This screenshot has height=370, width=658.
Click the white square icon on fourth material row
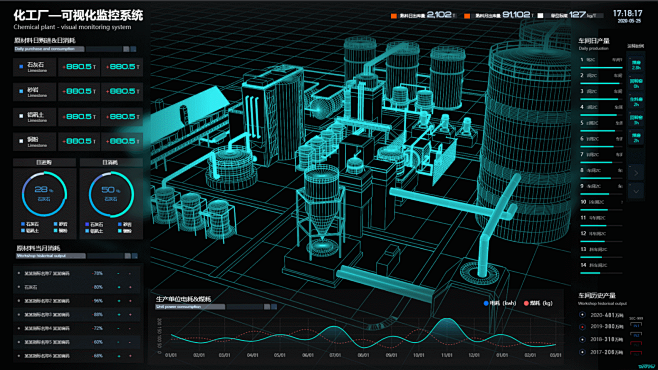point(21,141)
